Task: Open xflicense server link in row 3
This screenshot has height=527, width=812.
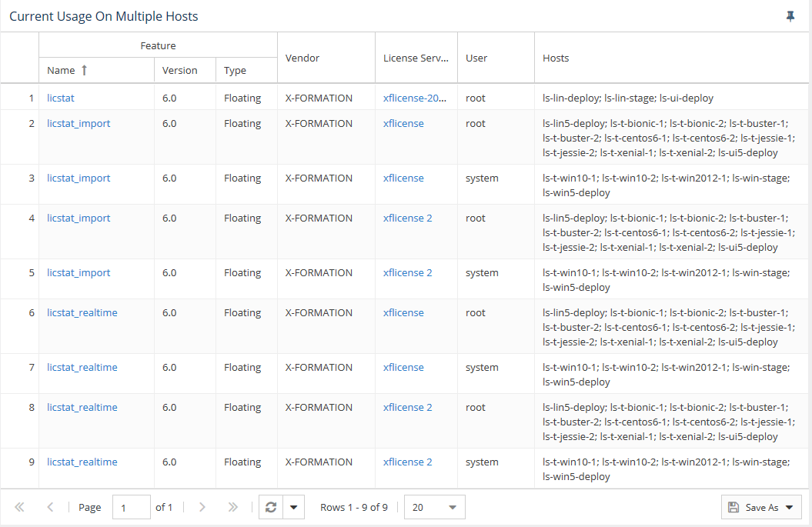Action: (403, 178)
